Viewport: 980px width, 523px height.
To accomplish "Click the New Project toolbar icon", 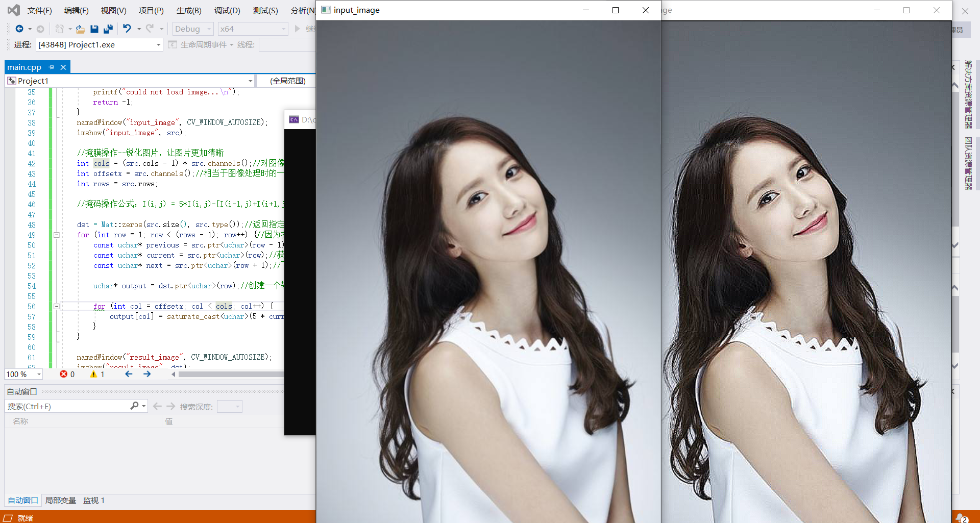I will (x=60, y=29).
